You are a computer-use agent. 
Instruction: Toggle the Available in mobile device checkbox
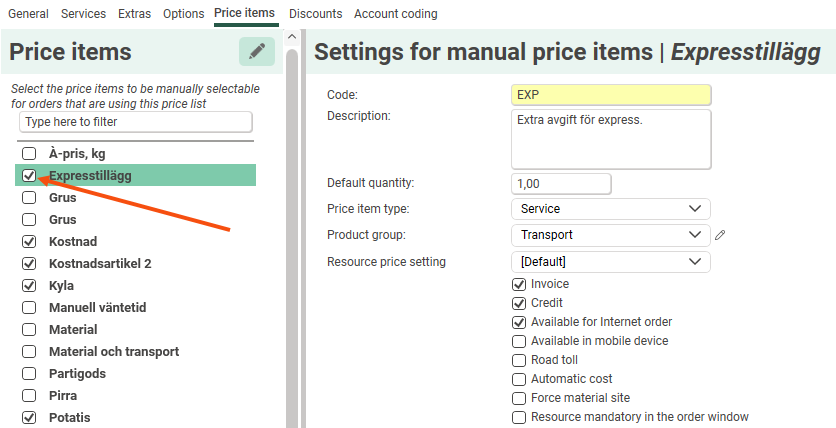(x=518, y=341)
